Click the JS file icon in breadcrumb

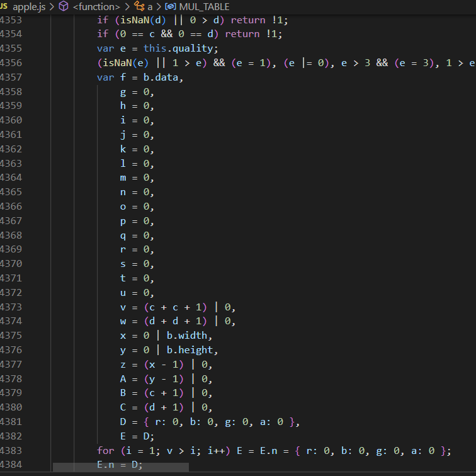point(4,6)
